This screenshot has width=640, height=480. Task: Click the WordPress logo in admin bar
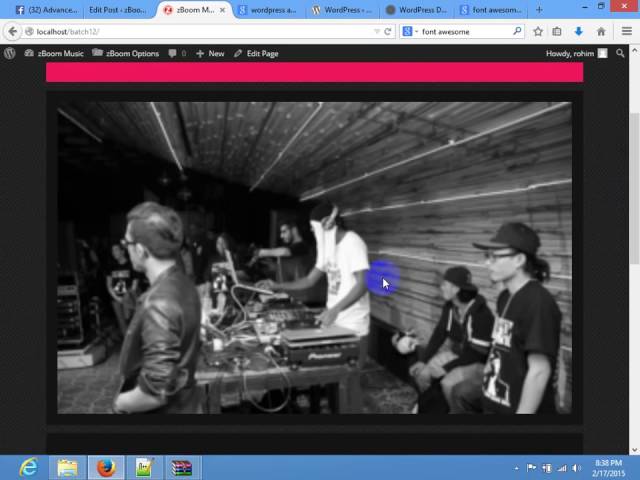tap(10, 53)
